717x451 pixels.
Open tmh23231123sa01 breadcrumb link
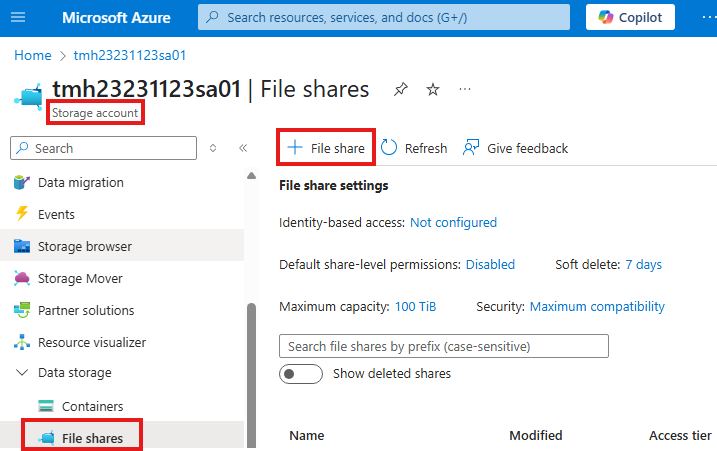tap(130, 55)
